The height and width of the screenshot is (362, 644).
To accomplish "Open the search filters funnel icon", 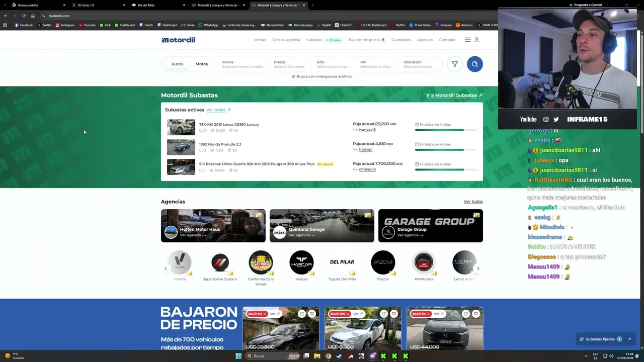I will (454, 64).
